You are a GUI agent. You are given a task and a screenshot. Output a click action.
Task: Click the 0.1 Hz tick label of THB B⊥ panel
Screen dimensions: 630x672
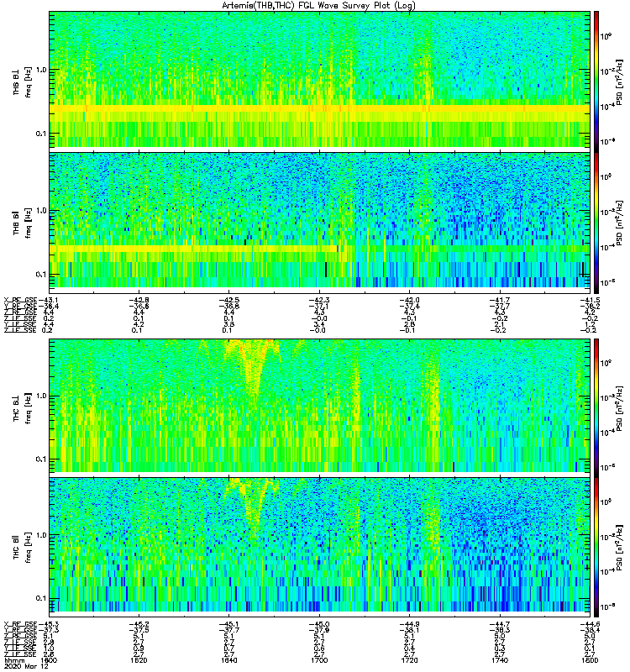pyautogui.click(x=41, y=134)
